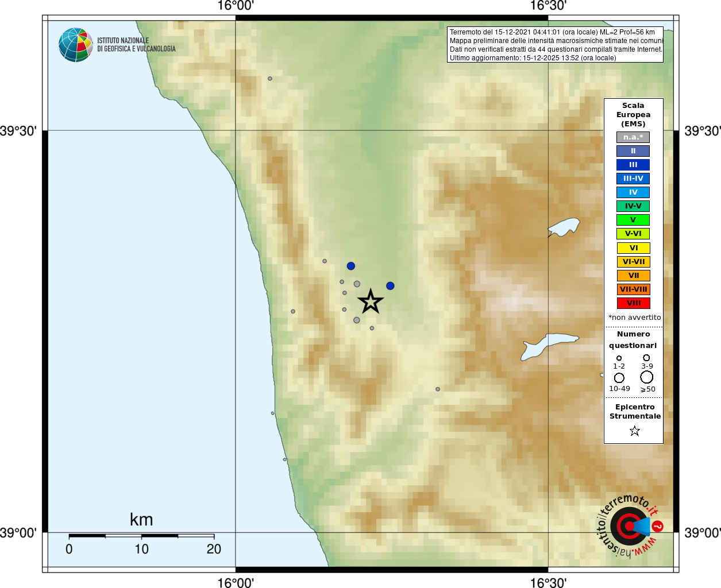Click the epicenter star on the map
Image resolution: width=721 pixels, height=588 pixels.
coord(371,301)
